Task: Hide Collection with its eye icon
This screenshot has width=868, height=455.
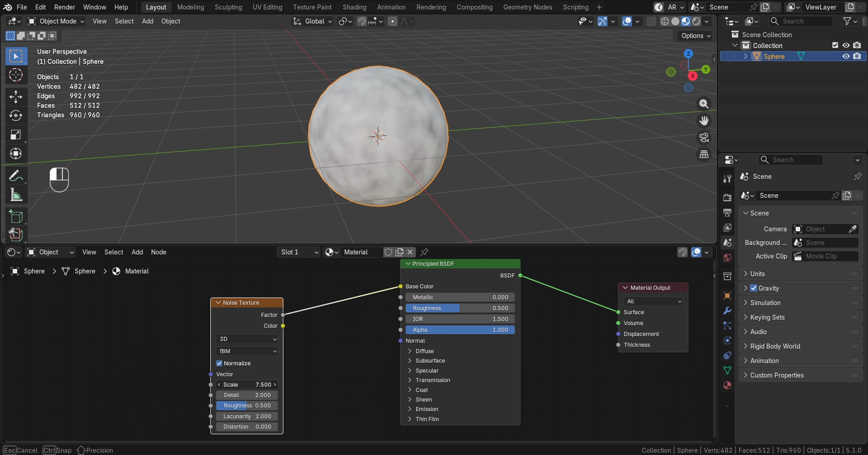Action: [846, 45]
